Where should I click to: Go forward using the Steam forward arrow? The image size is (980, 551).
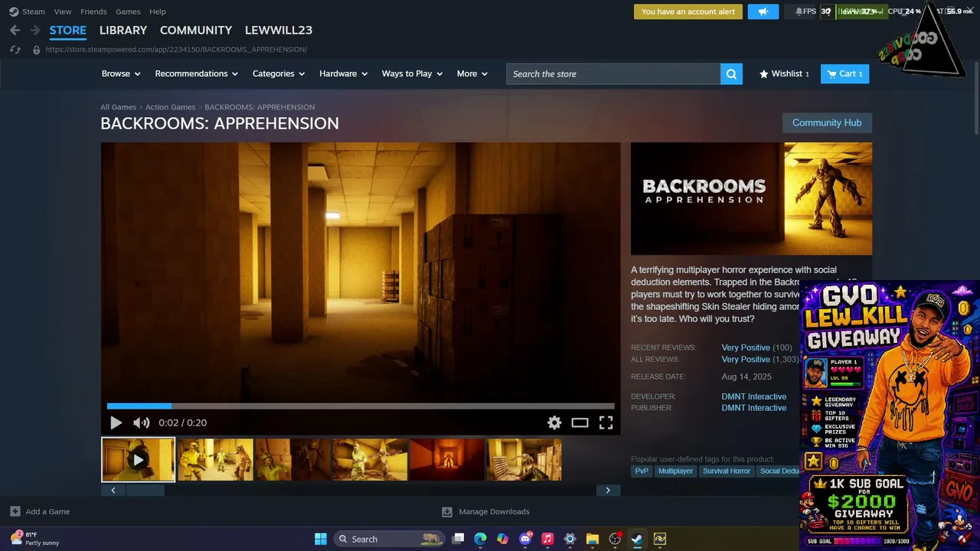pyautogui.click(x=34, y=31)
